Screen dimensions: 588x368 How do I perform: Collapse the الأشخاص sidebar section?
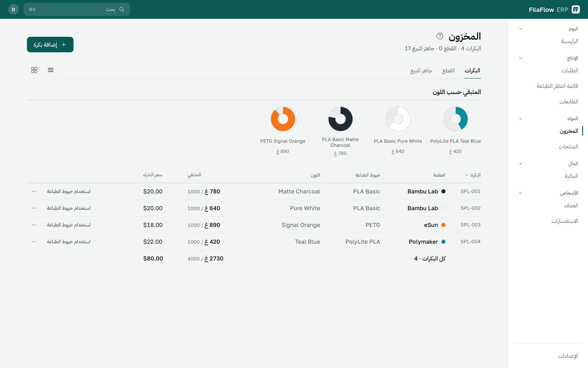coord(520,193)
